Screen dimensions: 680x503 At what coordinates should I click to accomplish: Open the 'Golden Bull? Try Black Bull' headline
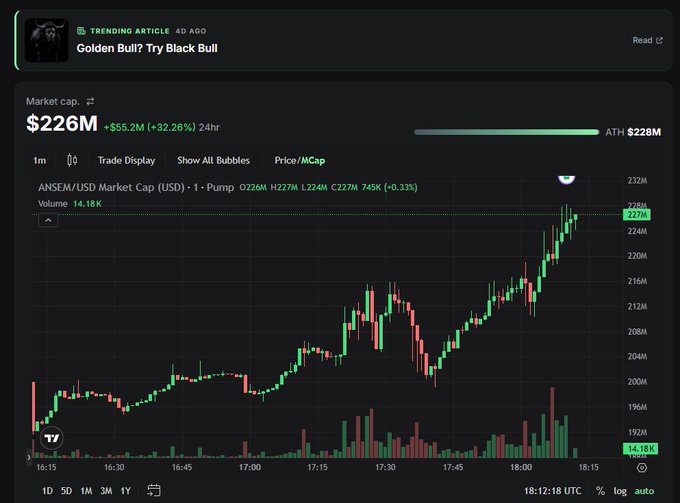[147, 48]
